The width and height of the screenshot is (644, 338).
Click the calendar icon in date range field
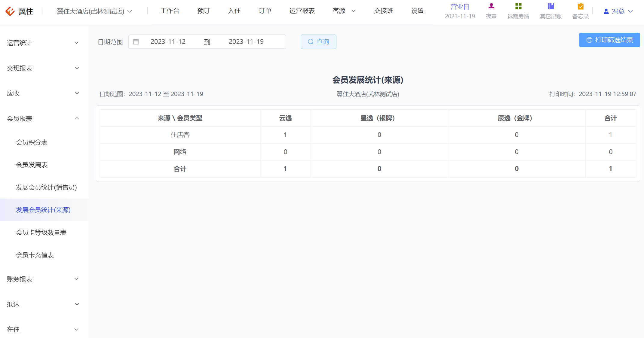pos(136,42)
